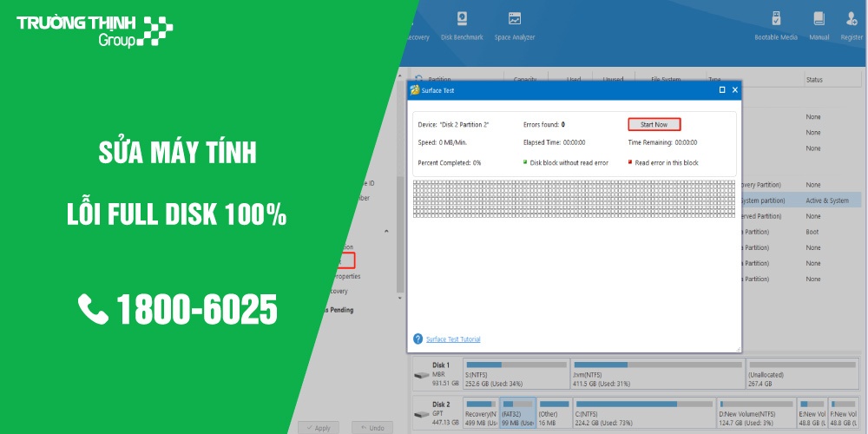Select the J:vm(NTFS) partition block
Screen dimensions: 868x434
point(657,373)
